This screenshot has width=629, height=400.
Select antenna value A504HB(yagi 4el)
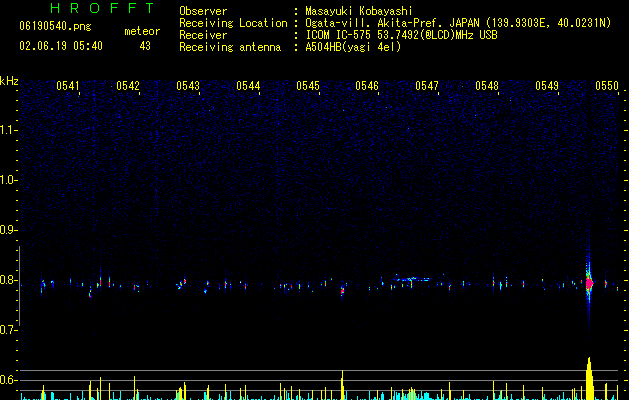(x=353, y=47)
